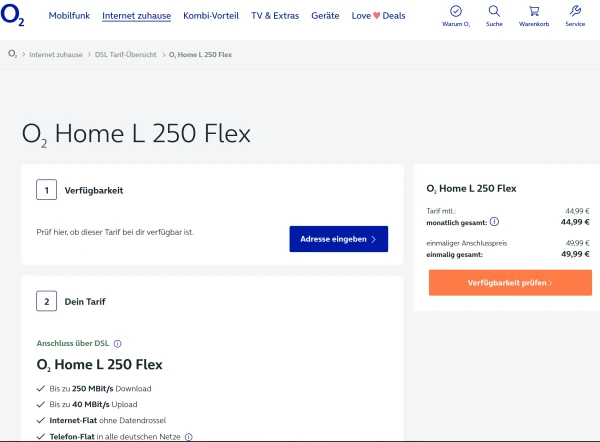Click the sidebar heading O2 Home L 250 Flex

tap(471, 189)
